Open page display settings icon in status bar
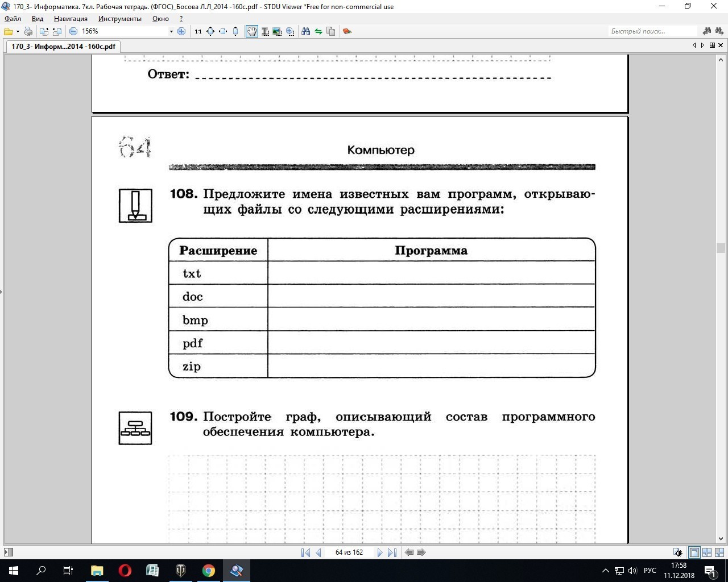Image resolution: width=728 pixels, height=582 pixels. (x=677, y=552)
